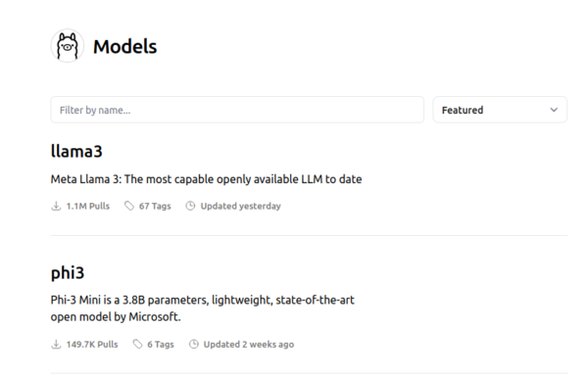588x377 pixels.
Task: Select the Meta Llama 3 description text
Action: [206, 179]
